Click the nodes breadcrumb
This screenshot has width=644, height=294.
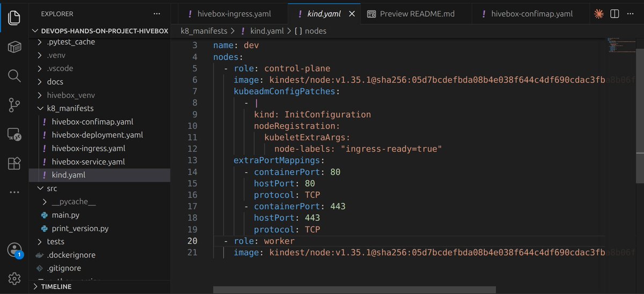pyautogui.click(x=317, y=31)
